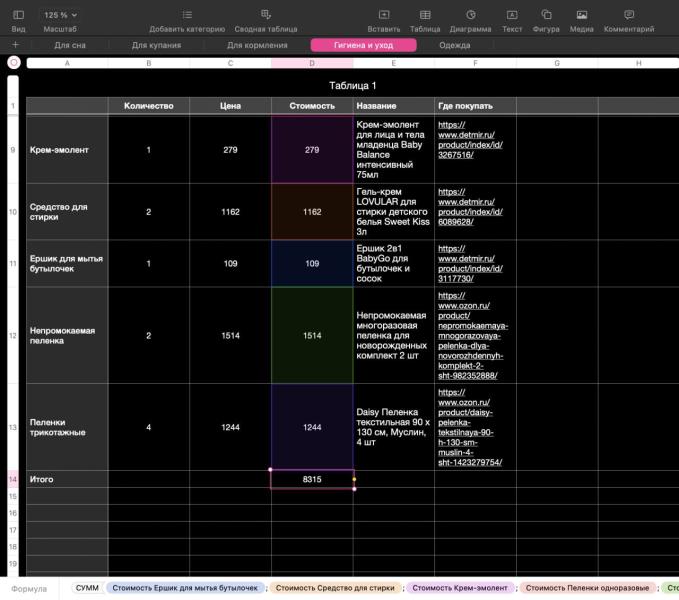
Task: Open the 125 % zoom dropdown
Action: pyautogui.click(x=60, y=15)
